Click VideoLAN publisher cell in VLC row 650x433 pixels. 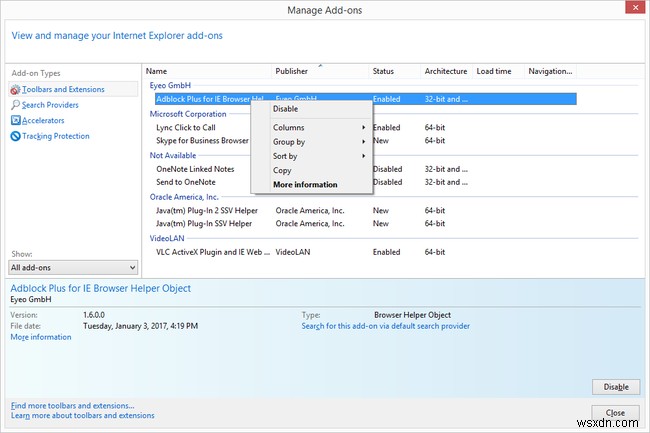(293, 252)
